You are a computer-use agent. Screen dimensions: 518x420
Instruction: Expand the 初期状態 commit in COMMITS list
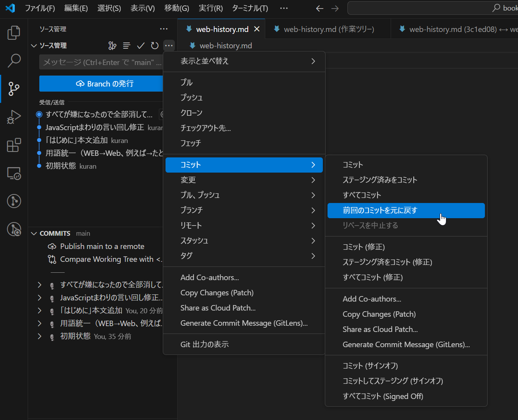click(x=39, y=336)
